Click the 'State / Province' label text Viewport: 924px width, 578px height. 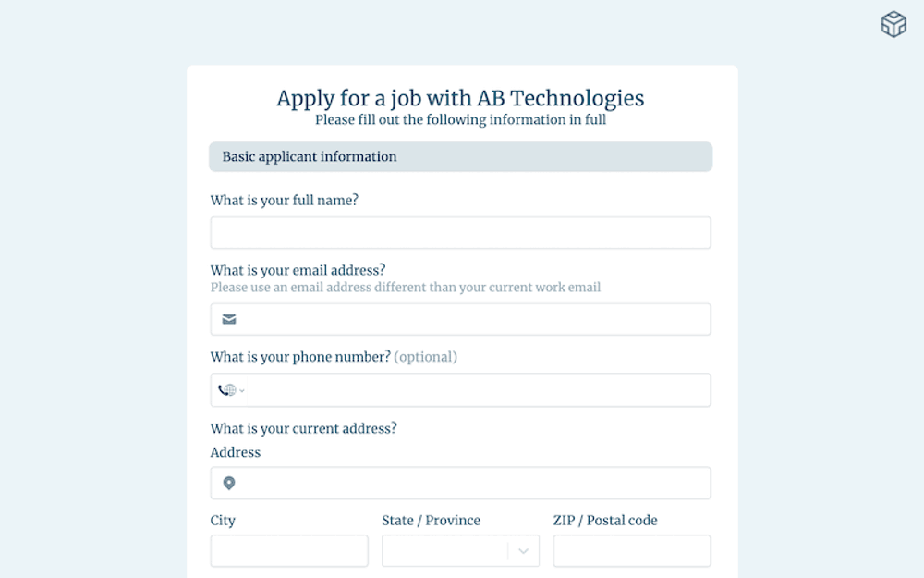click(431, 521)
